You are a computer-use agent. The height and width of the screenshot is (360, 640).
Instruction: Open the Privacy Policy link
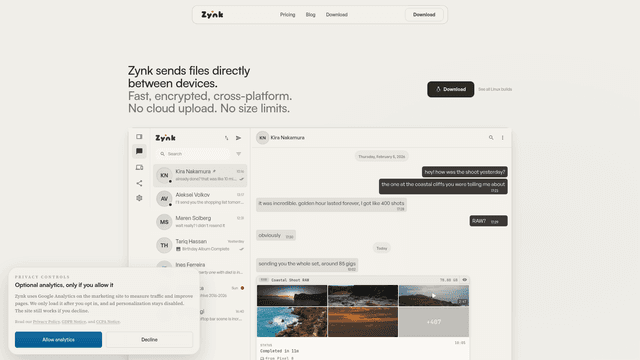(x=46, y=322)
